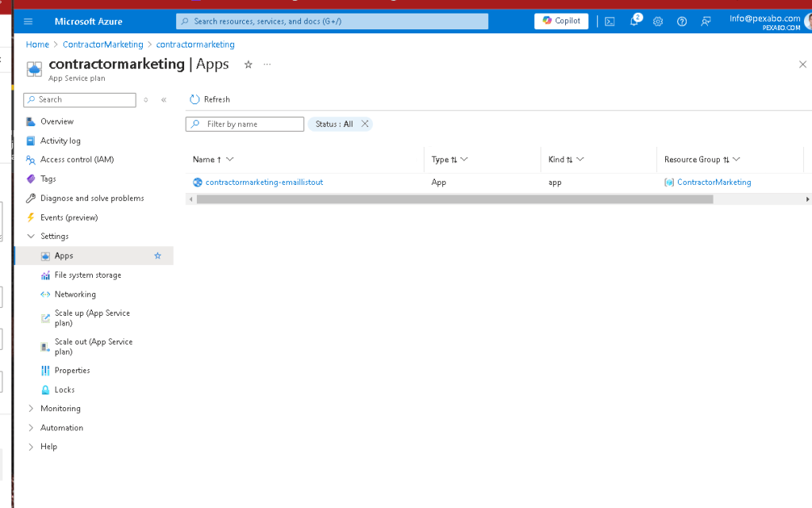Open the feedback icon in header
Screen dimensions: 812x508
click(706, 21)
